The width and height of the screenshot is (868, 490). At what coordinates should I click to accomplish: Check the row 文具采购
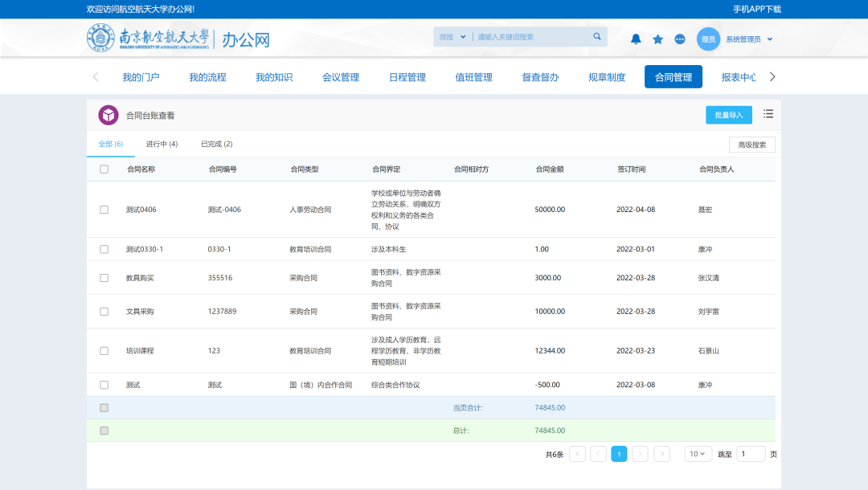(x=104, y=312)
